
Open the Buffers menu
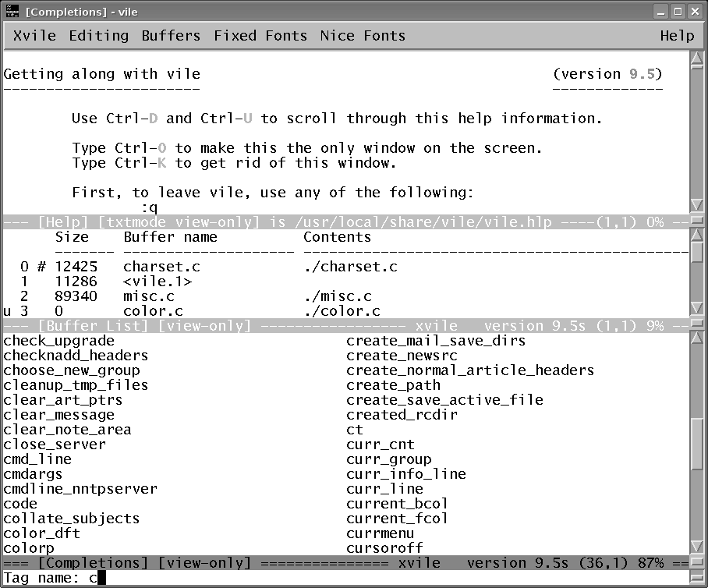[171, 36]
